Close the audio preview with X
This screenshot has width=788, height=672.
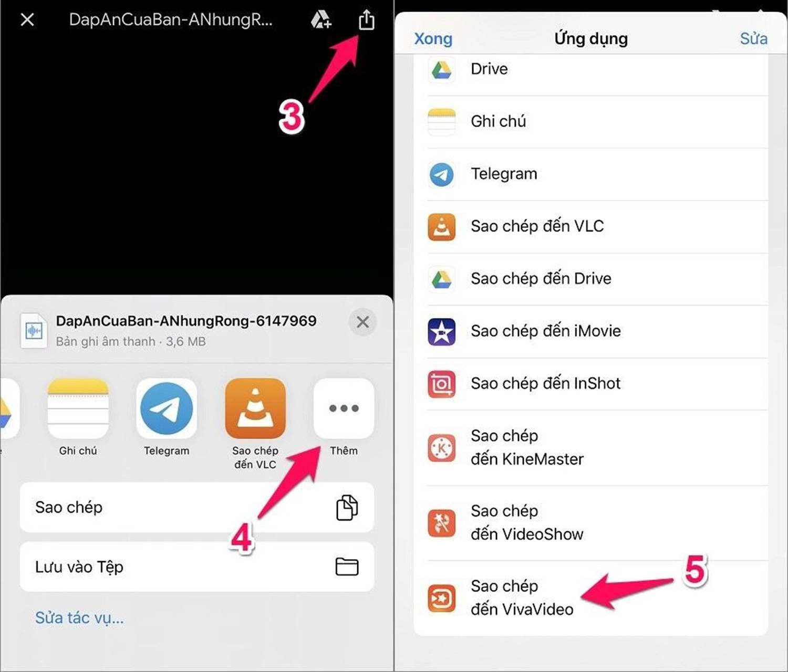coord(27,20)
